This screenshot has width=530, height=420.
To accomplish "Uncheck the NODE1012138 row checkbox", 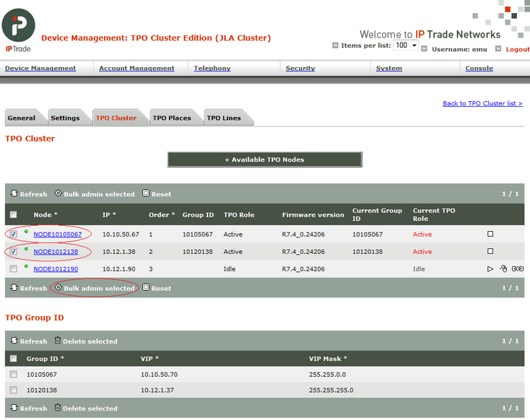I will coord(13,251).
